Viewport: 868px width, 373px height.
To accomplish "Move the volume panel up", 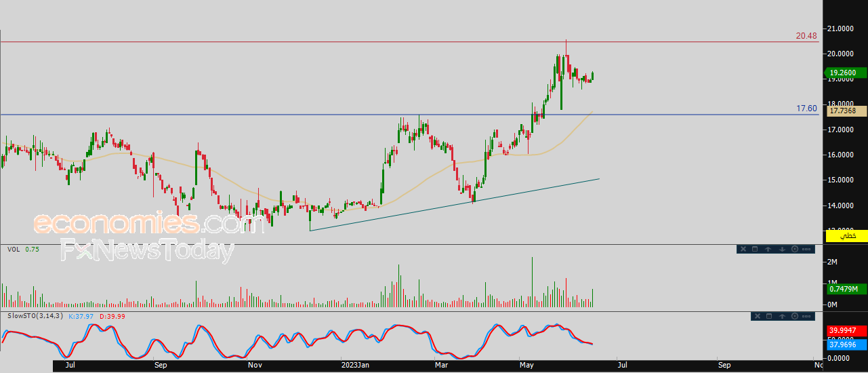I will coord(768,249).
